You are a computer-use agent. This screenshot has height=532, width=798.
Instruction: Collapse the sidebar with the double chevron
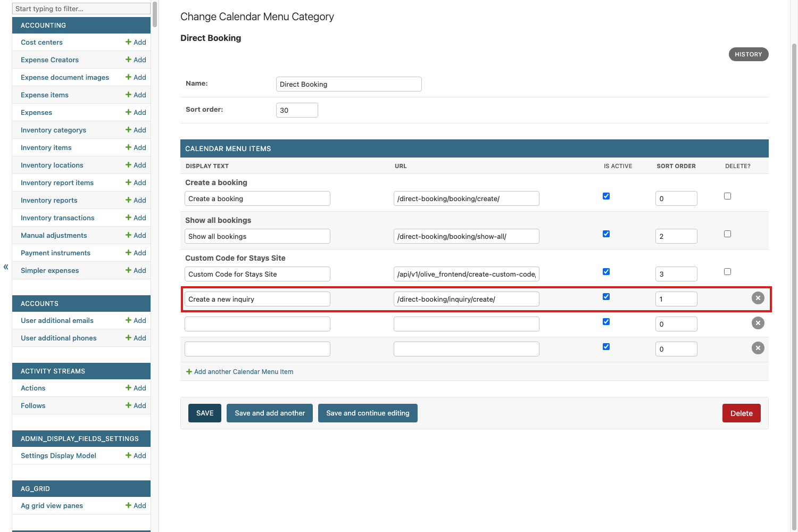6,267
